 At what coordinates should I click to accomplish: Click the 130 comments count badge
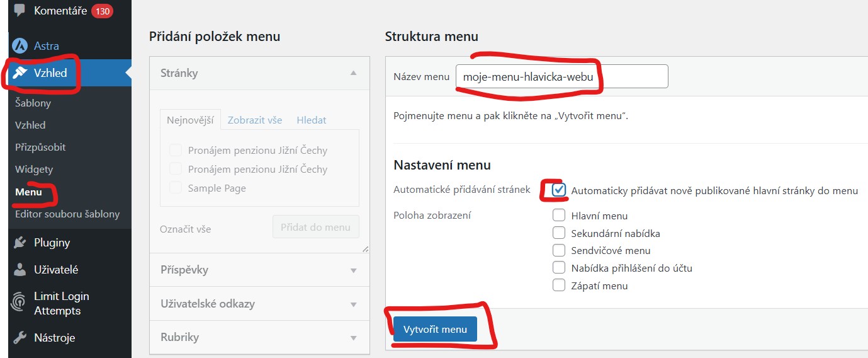(102, 11)
